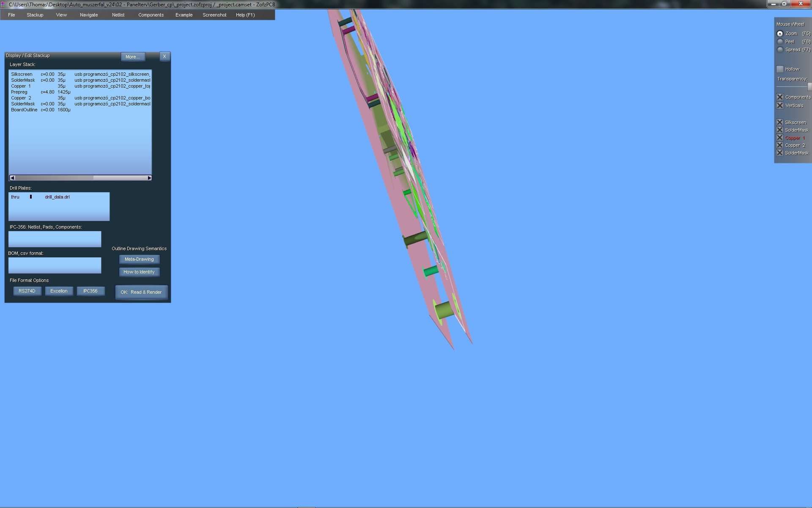
Task: Toggle the Components visibility checkbox
Action: tap(780, 97)
